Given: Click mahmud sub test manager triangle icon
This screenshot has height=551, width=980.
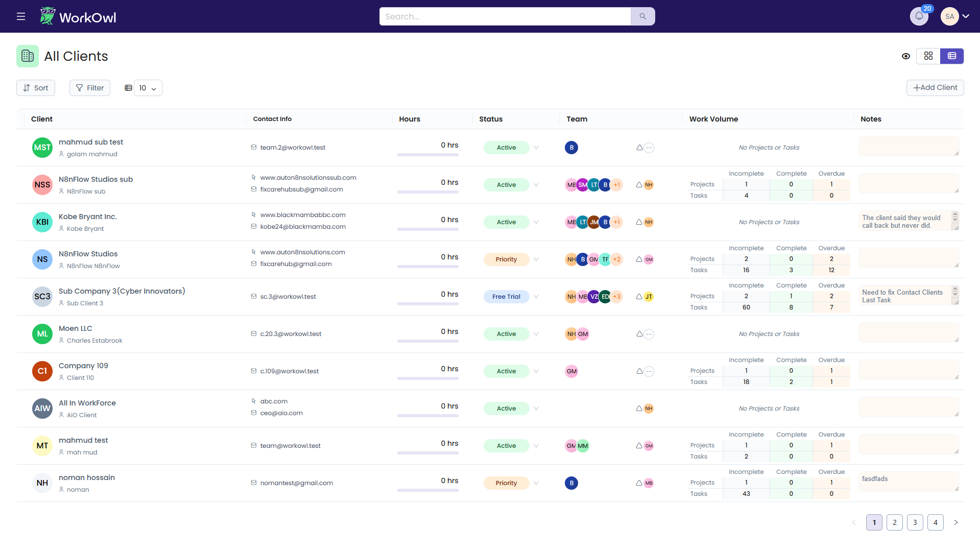Looking at the screenshot, I should click(639, 148).
